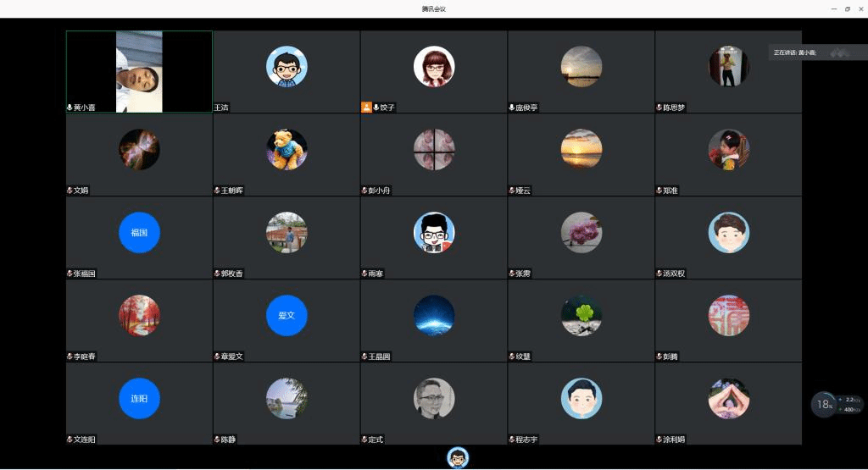
Task: Click the 涂利娟 name label
Action: pos(676,440)
